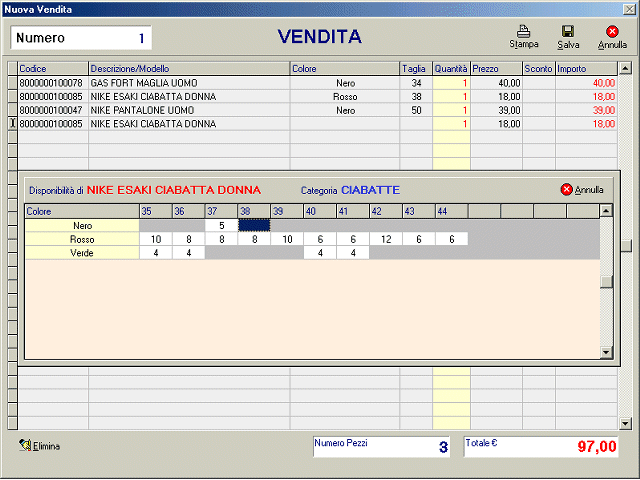Select the NIKE PANTALONE UOMO row
Viewport: 640px width, 480px height.
pyautogui.click(x=317, y=110)
